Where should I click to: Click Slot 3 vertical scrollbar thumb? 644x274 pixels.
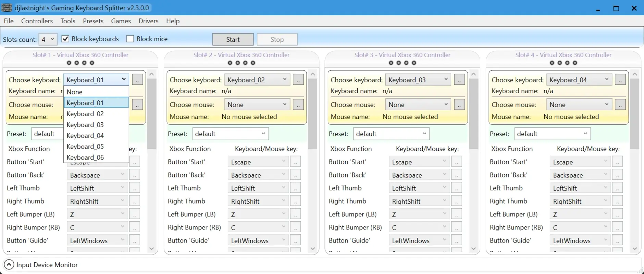[x=474, y=114]
